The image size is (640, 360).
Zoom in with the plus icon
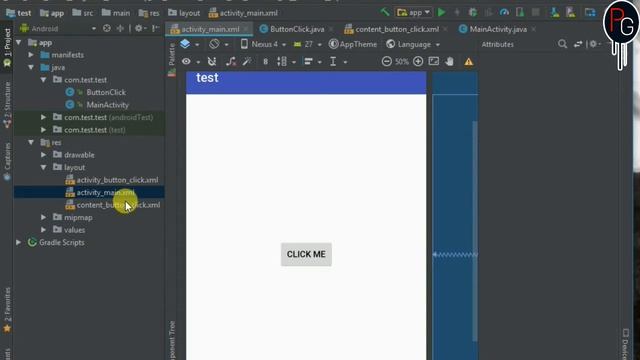(418, 62)
